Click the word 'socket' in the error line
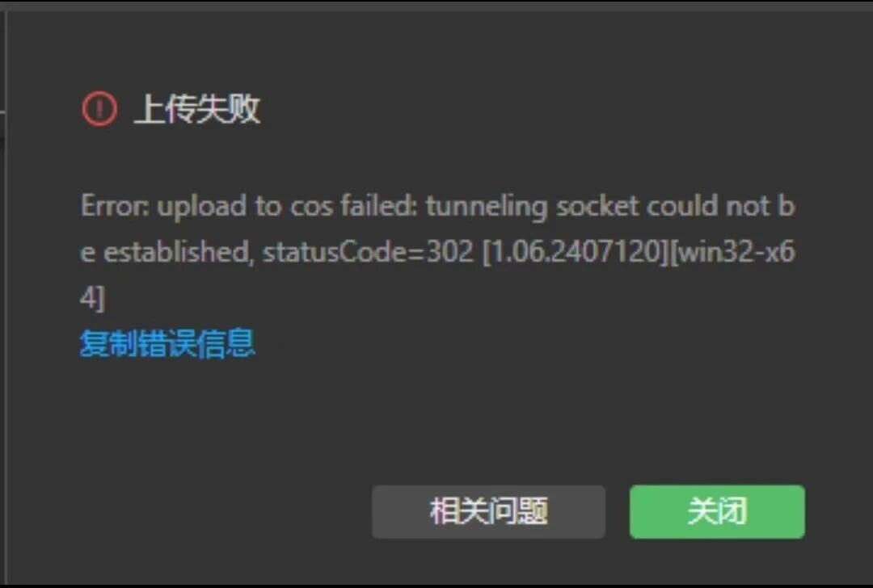Screen dimensions: 873x588 (597, 206)
